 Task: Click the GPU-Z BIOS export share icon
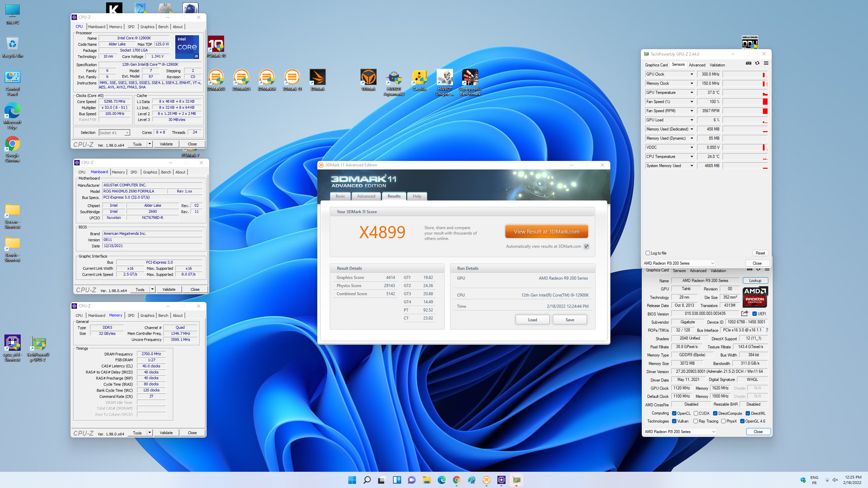click(745, 313)
